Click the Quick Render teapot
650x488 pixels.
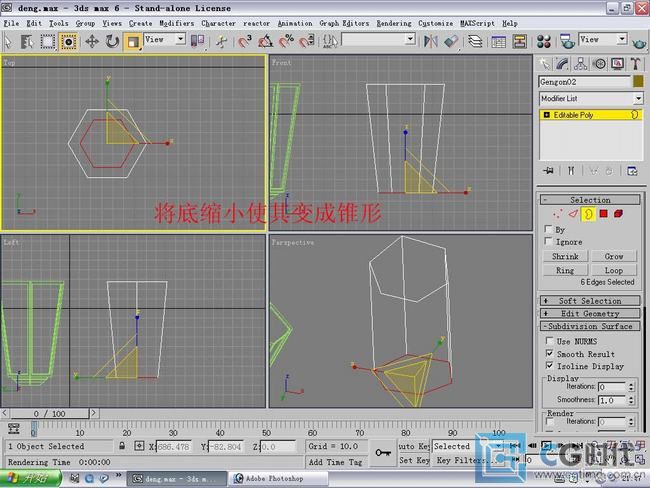point(639,42)
